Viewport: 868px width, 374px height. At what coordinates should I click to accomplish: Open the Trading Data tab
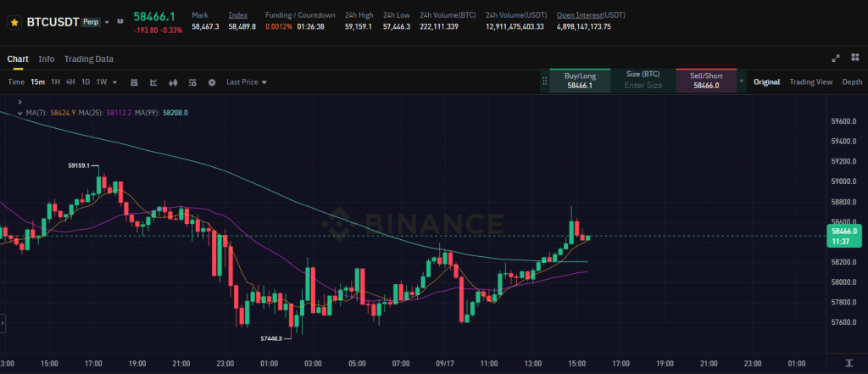pyautogui.click(x=88, y=59)
